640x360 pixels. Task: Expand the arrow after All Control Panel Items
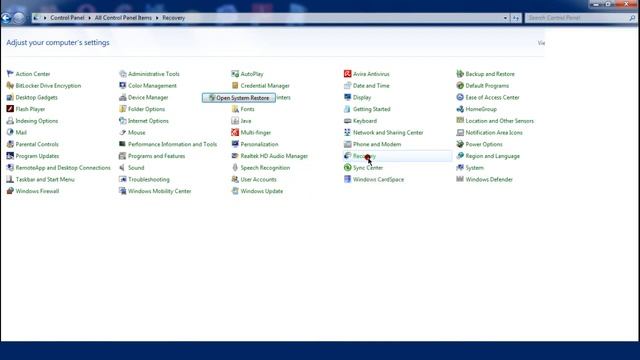[x=157, y=18]
